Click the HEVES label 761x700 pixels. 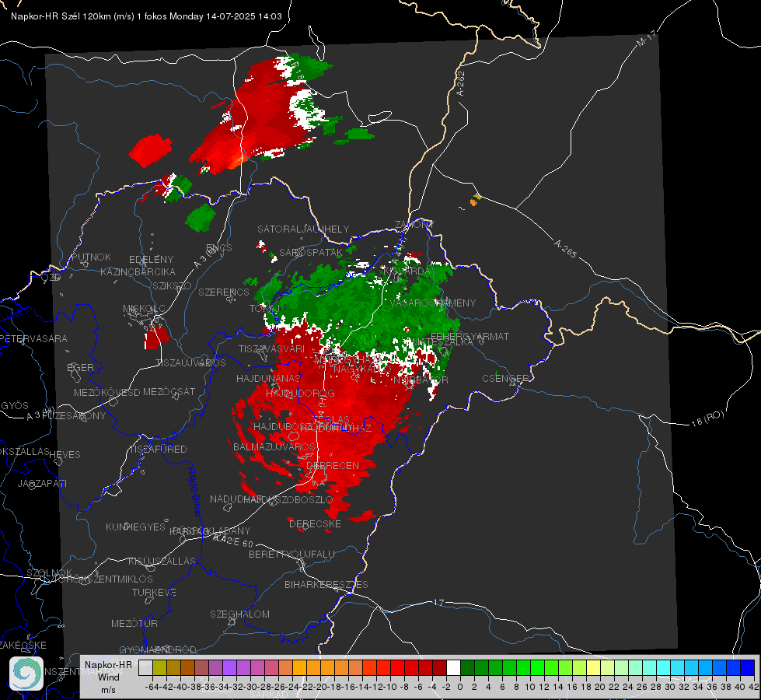pyautogui.click(x=65, y=455)
